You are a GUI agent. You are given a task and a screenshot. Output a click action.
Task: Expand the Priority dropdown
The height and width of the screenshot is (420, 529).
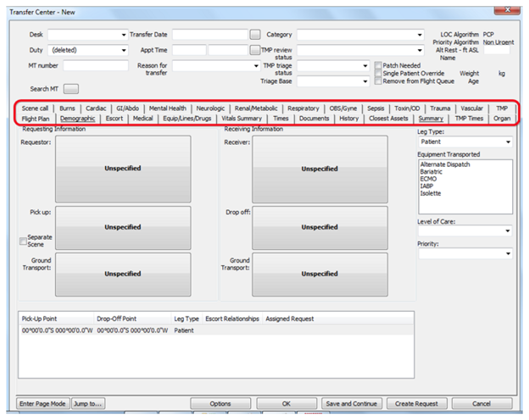click(465, 253)
